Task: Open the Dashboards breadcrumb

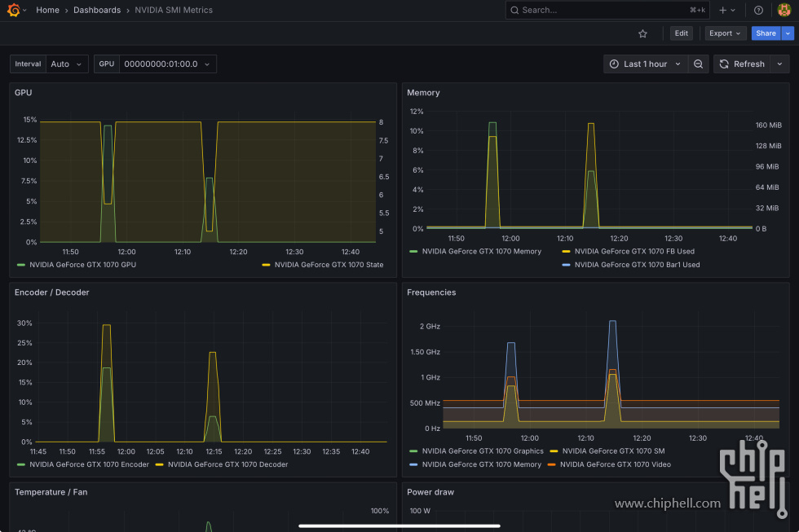Action: tap(97, 10)
